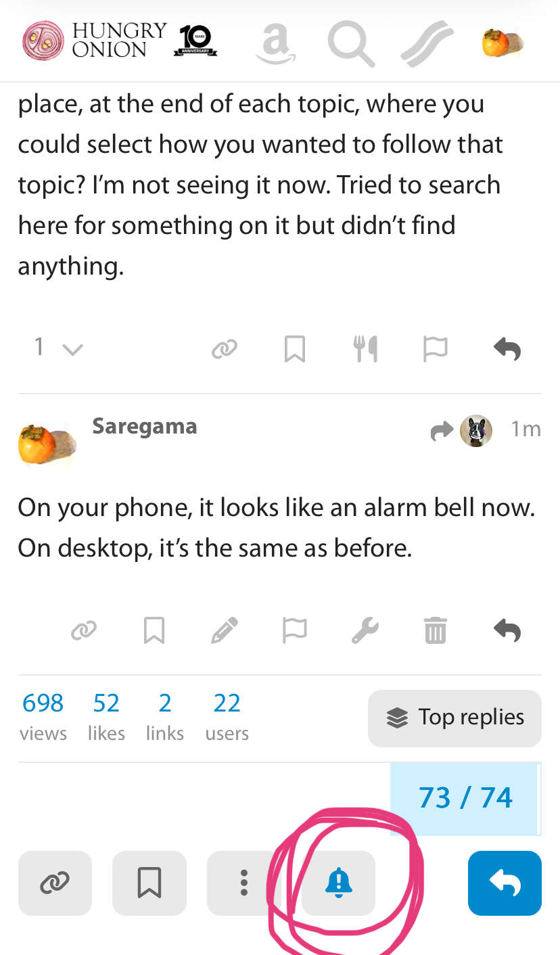
Task: Open the 73 / 74 topic progress indicator
Action: click(x=465, y=798)
